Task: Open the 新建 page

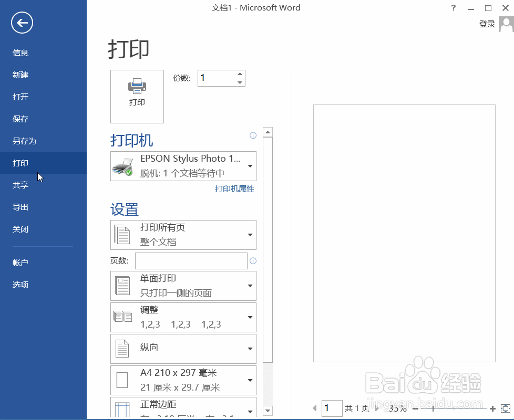Action: tap(20, 75)
